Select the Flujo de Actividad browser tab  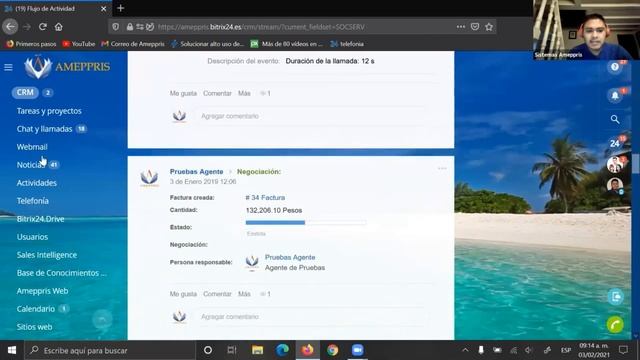point(55,9)
